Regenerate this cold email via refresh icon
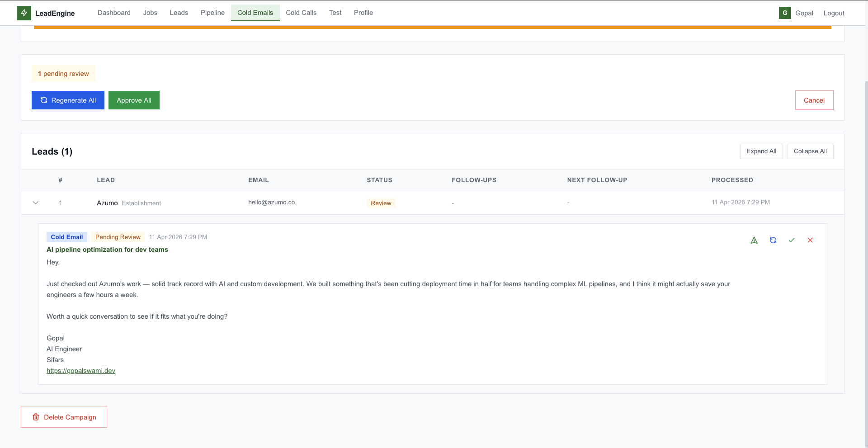 click(x=773, y=241)
